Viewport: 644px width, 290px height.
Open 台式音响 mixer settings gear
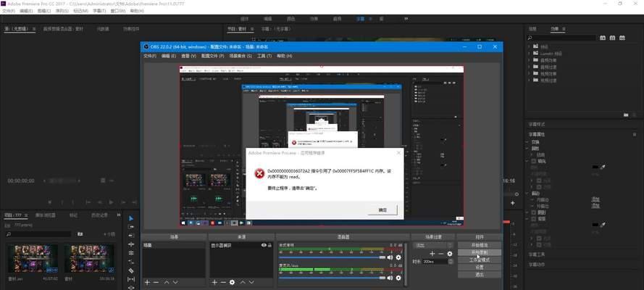point(398,257)
